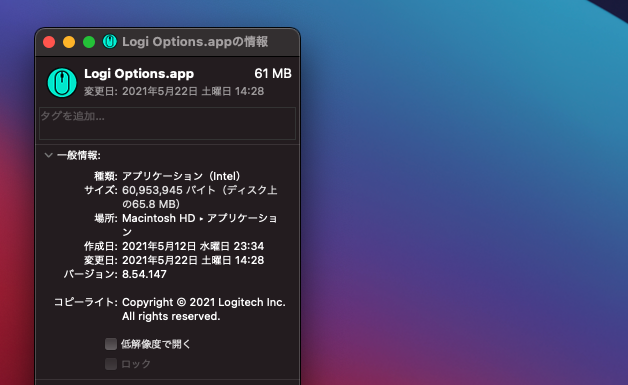The height and width of the screenshot is (385, 628).
Task: Enable the 低解像度で開く checkbox
Action: pos(111,344)
